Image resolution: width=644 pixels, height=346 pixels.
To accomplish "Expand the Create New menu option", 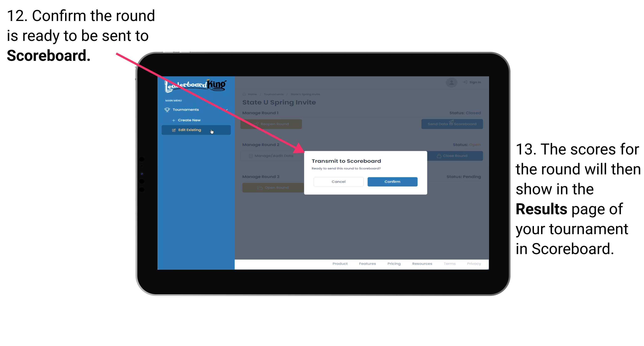I will (x=189, y=120).
